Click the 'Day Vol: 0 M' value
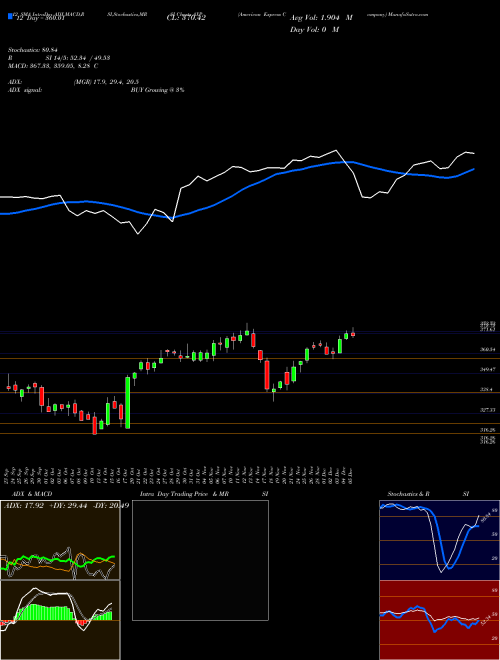 [x=314, y=30]
